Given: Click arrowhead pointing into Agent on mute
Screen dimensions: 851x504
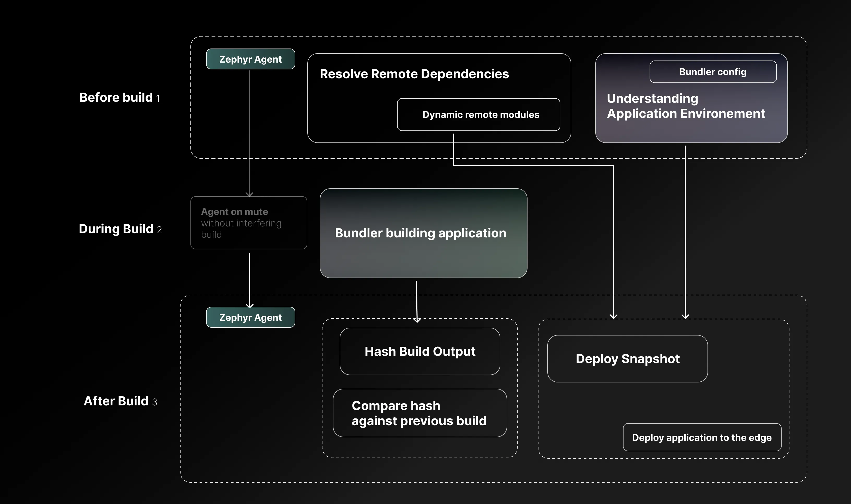Looking at the screenshot, I should pyautogui.click(x=249, y=194).
